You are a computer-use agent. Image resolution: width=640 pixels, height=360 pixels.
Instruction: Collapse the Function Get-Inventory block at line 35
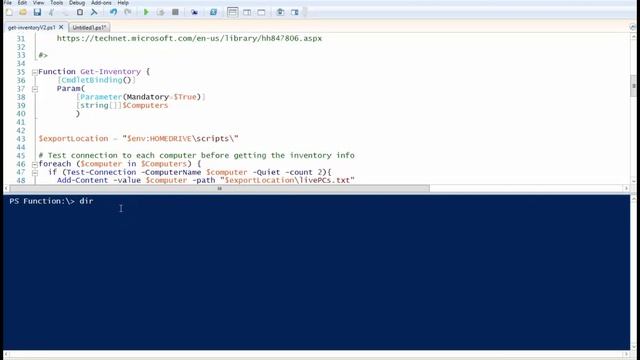coord(35,72)
